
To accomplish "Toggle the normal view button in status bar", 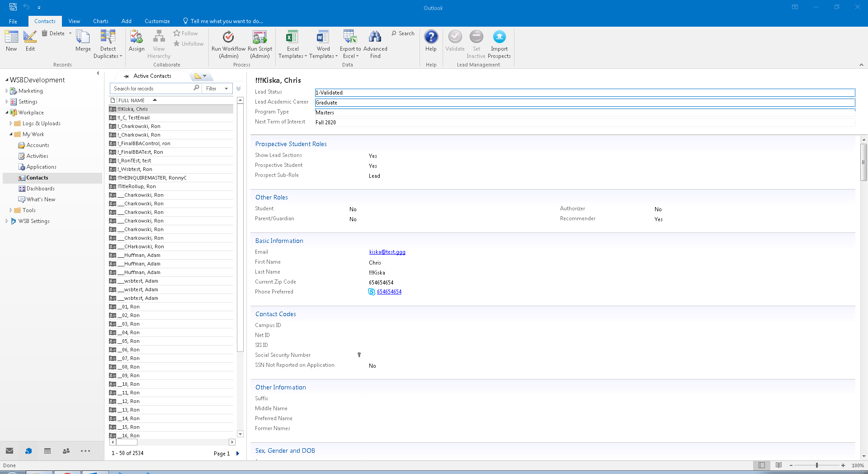I will coord(762,465).
